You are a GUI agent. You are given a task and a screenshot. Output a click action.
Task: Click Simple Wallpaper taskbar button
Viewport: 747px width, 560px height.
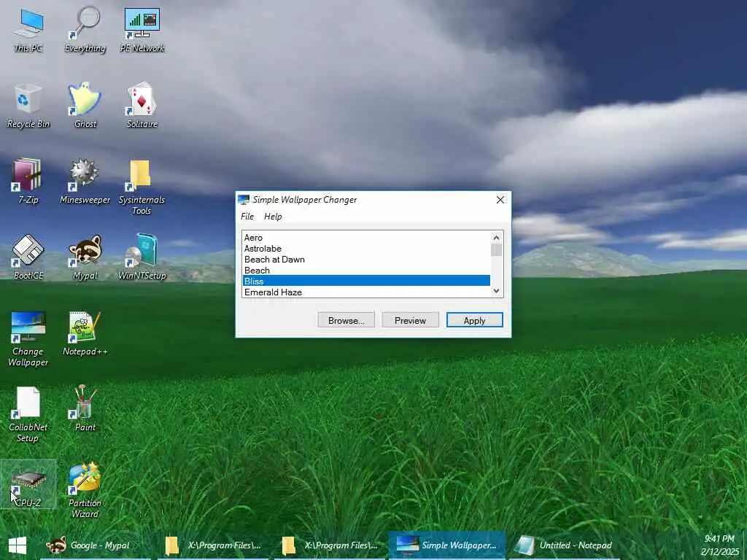(447, 545)
